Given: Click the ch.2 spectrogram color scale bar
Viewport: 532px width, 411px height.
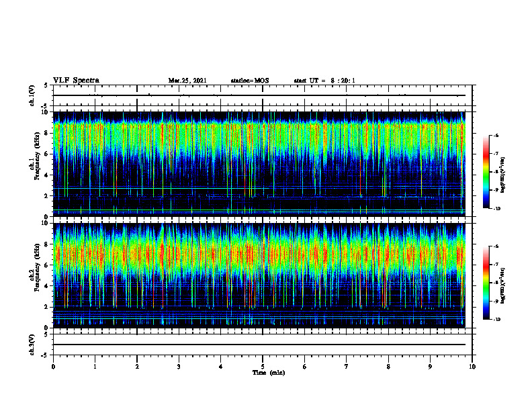Looking at the screenshot, I should click(486, 283).
